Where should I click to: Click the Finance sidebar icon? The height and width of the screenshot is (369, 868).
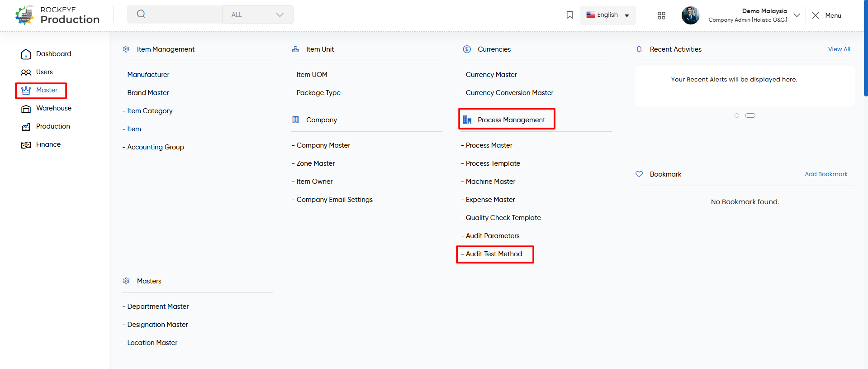[x=26, y=145]
